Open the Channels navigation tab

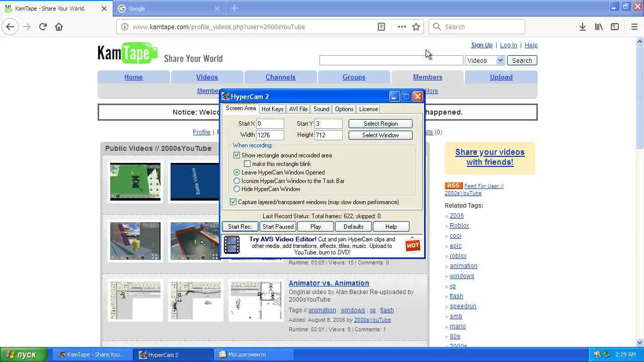(x=280, y=77)
